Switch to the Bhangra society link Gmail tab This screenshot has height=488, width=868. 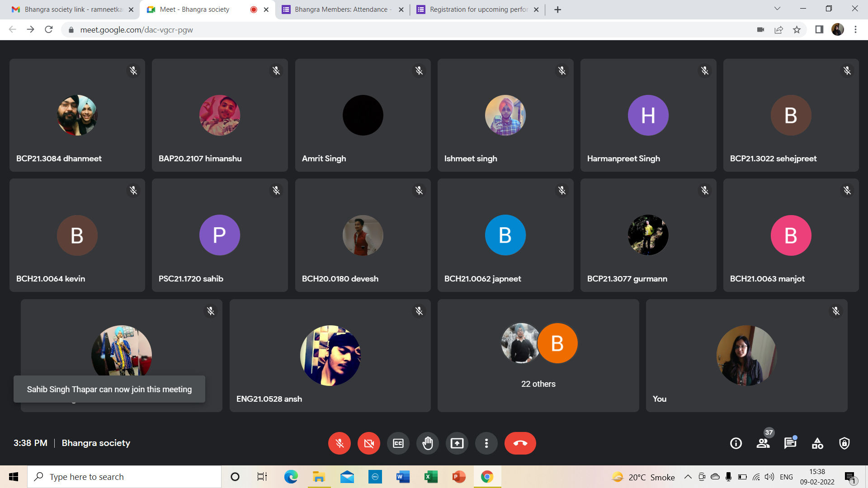(72, 9)
